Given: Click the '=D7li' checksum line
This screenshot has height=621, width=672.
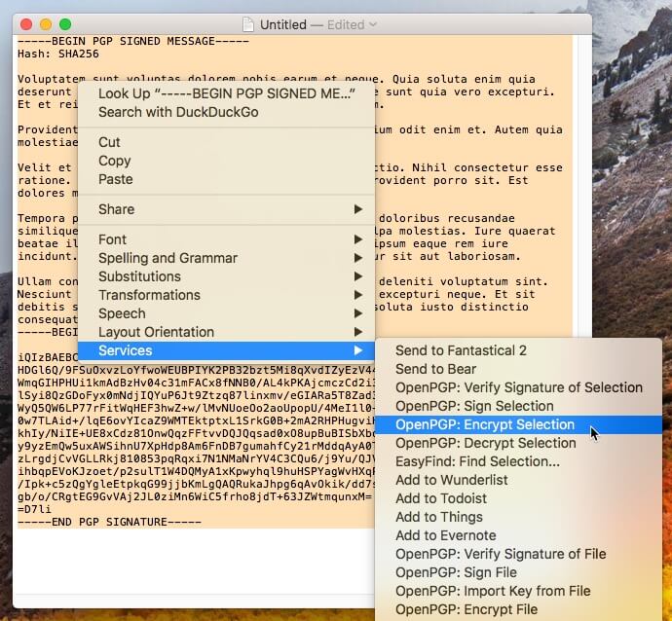Looking at the screenshot, I should click(x=34, y=509).
